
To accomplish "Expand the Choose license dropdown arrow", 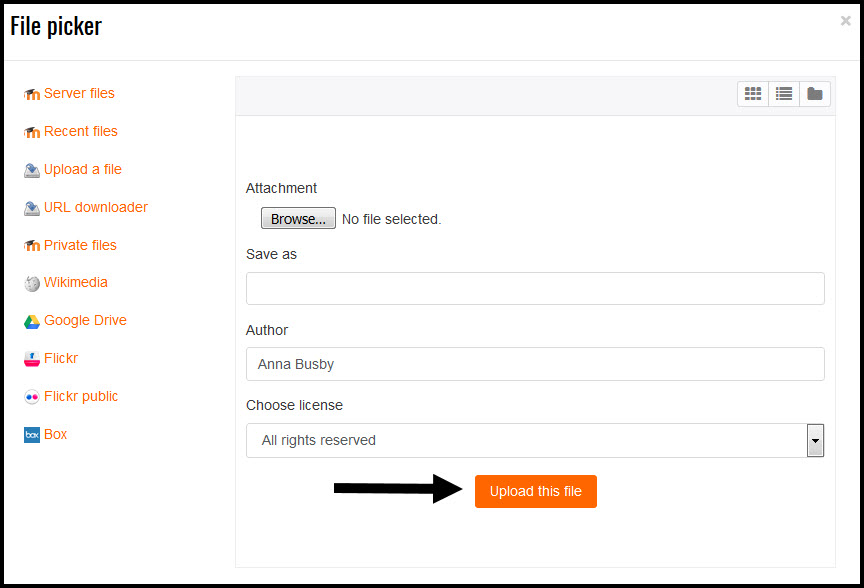I will pos(816,440).
